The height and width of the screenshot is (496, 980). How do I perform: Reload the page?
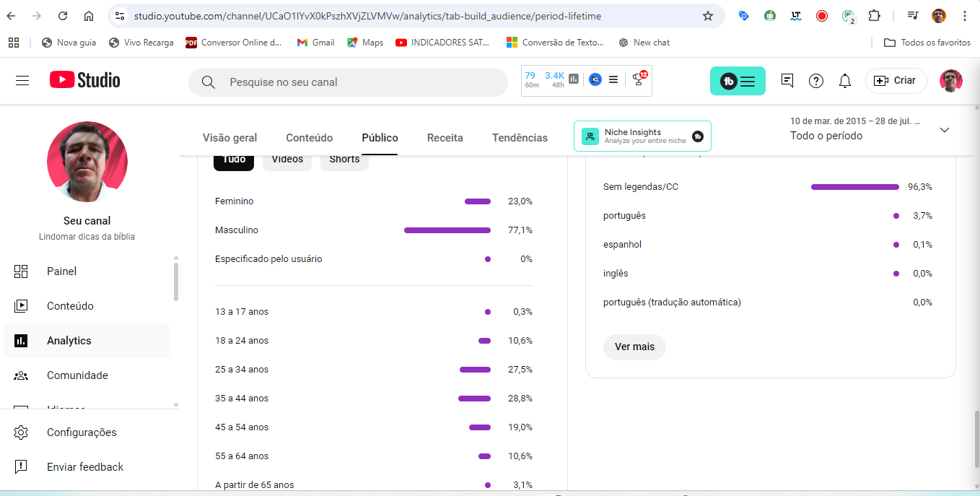[63, 16]
